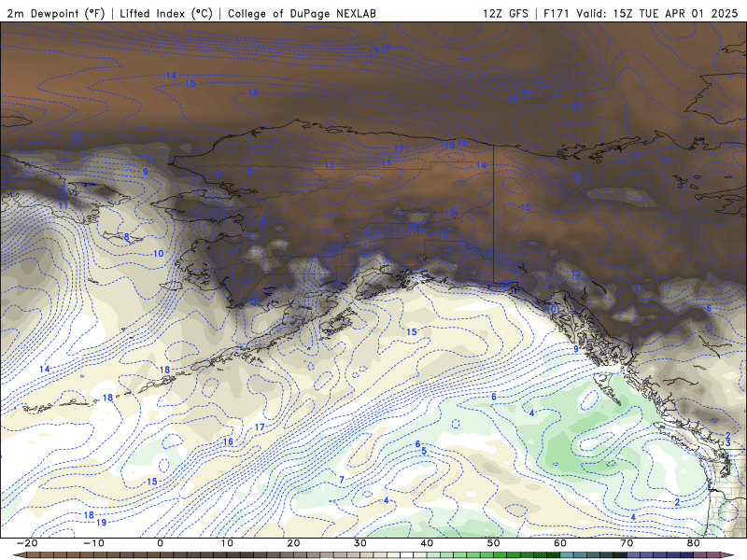Click the contour label "3" near the coast
The height and width of the screenshot is (560, 747).
[728, 443]
